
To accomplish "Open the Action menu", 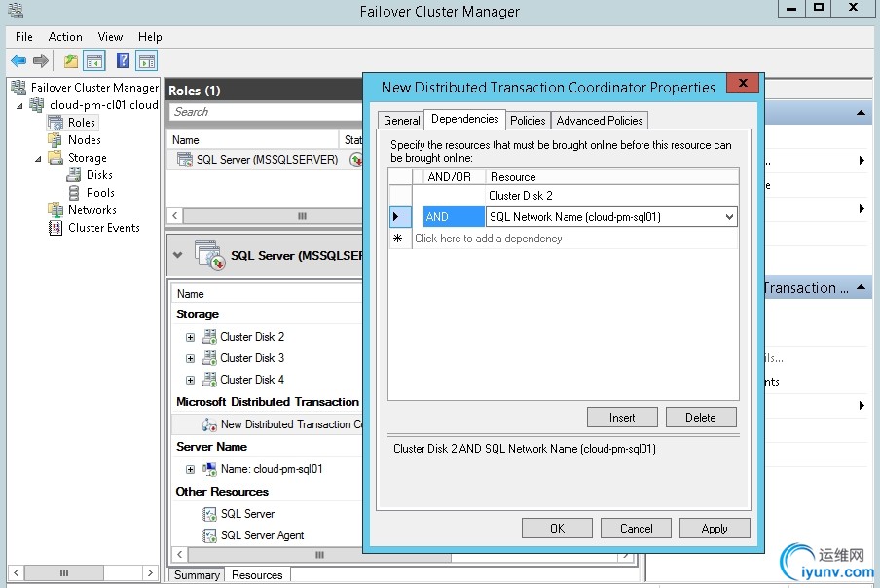I will (x=65, y=37).
